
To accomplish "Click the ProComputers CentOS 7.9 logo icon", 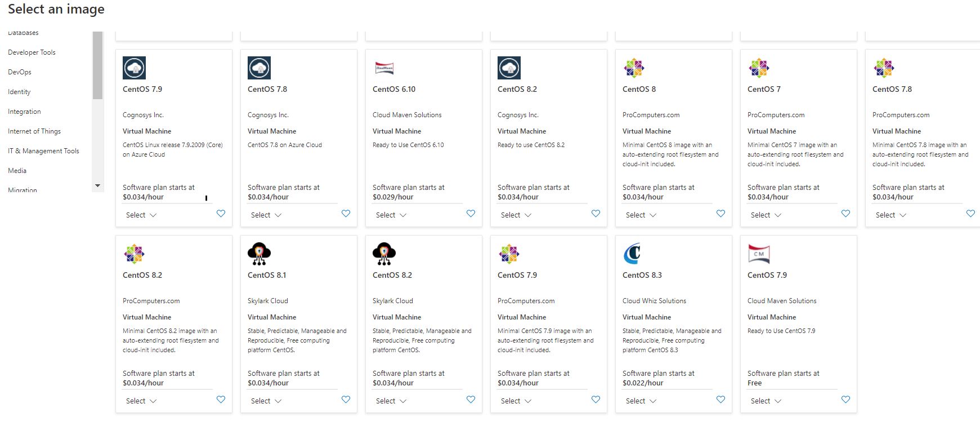I will click(509, 254).
